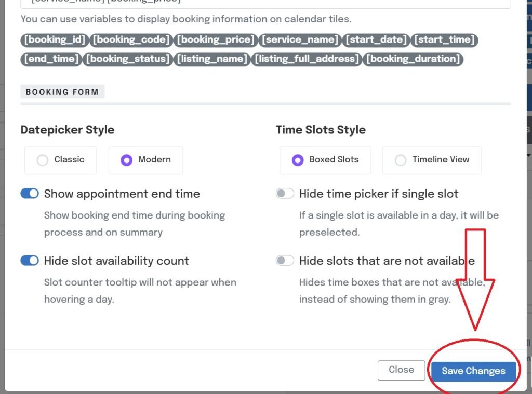Viewport: 532px width, 394px height.
Task: Enable Hide time picker if single slot
Action: (285, 194)
